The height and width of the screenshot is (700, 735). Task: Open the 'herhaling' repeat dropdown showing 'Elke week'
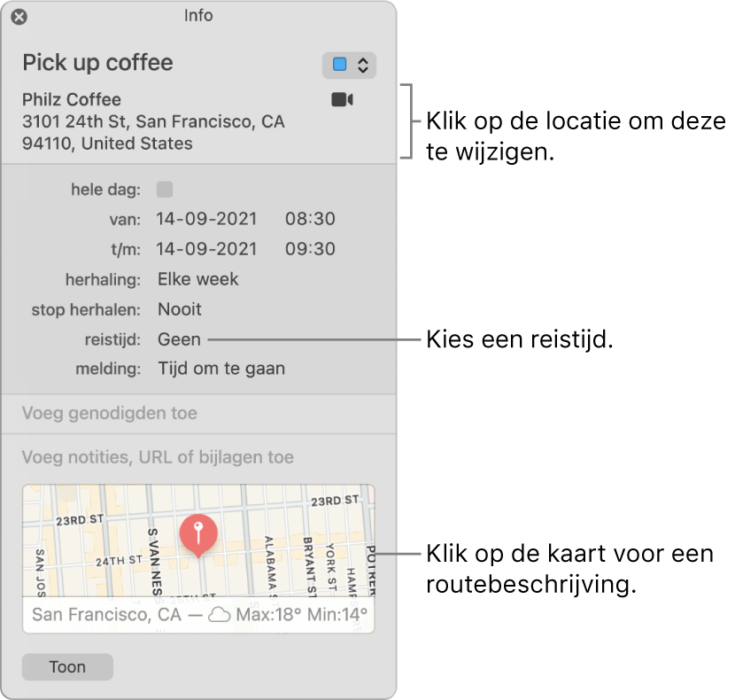(x=197, y=279)
